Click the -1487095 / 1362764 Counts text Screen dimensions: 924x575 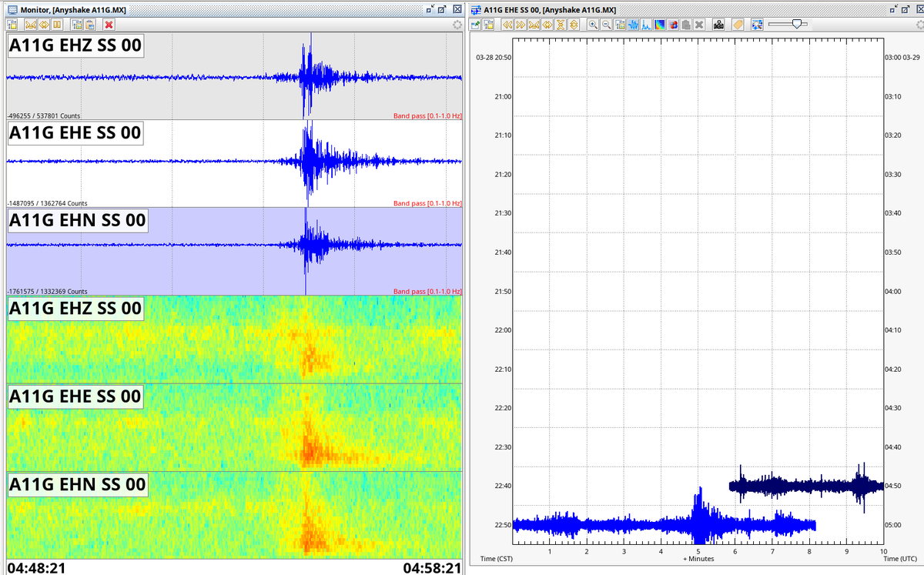click(x=47, y=203)
